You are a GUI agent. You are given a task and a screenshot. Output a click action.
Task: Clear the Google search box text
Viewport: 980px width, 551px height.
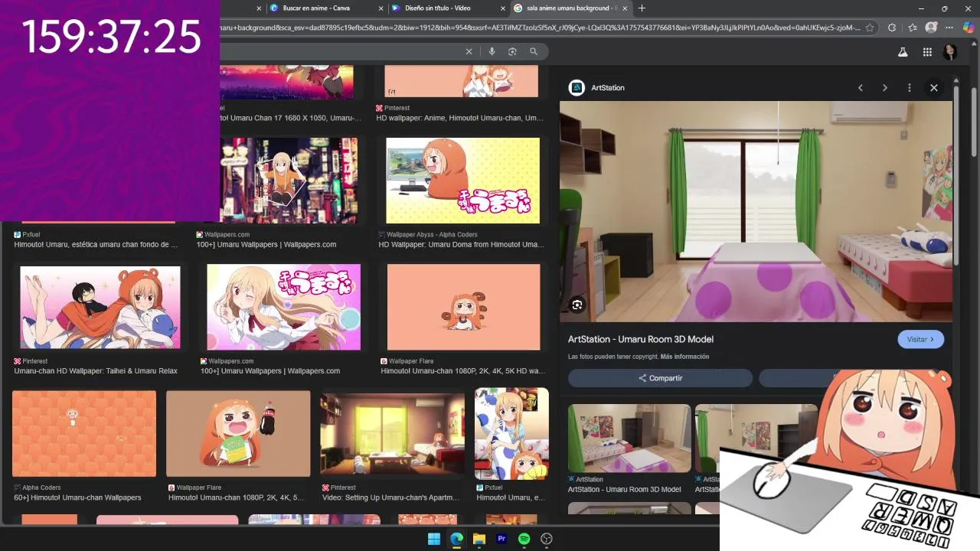[469, 51]
